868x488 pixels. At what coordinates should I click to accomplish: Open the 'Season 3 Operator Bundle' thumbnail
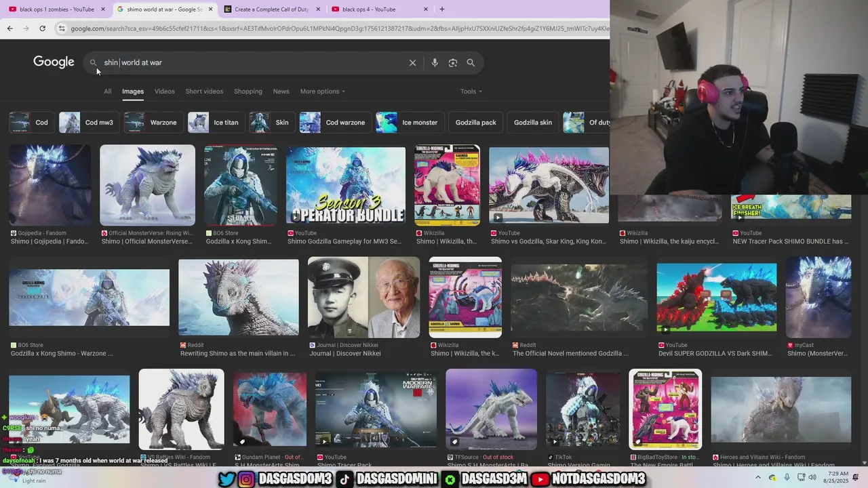click(x=346, y=185)
